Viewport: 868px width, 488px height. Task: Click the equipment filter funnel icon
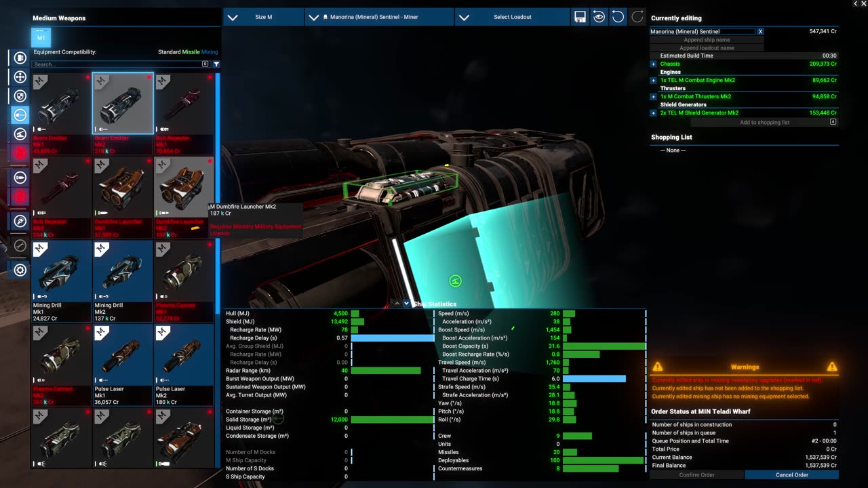[216, 64]
